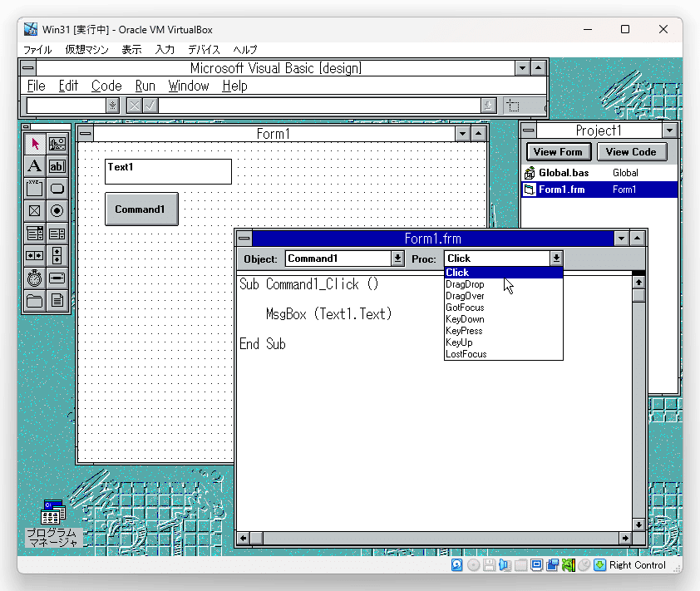Click code window vertical scroll thumb

pos(638,296)
